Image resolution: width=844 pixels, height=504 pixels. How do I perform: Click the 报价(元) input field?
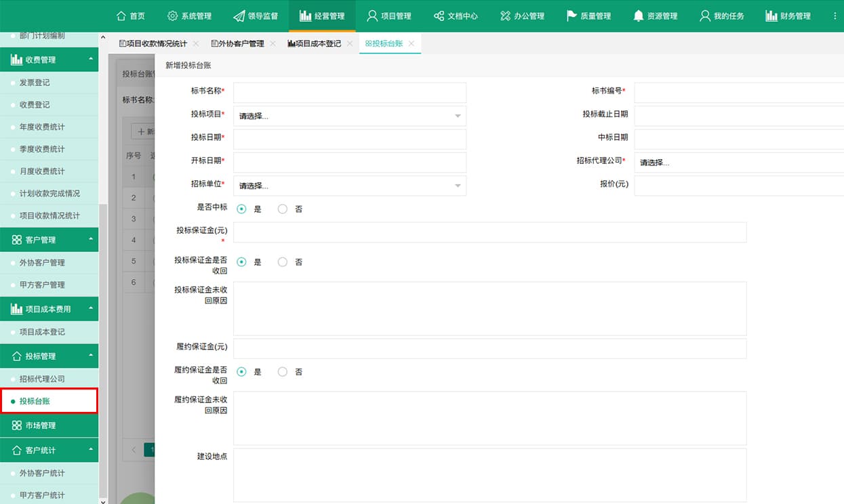coord(739,186)
